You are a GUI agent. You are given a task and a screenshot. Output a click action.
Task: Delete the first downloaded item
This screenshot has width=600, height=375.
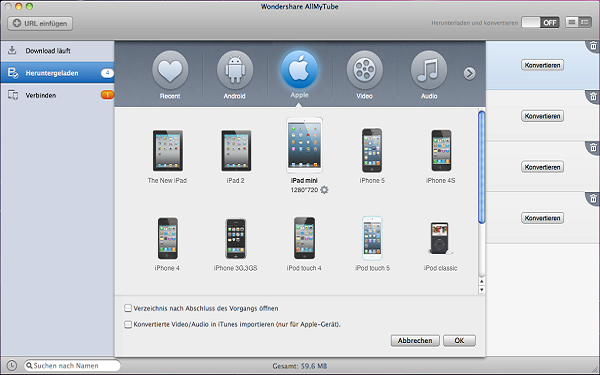[x=593, y=46]
